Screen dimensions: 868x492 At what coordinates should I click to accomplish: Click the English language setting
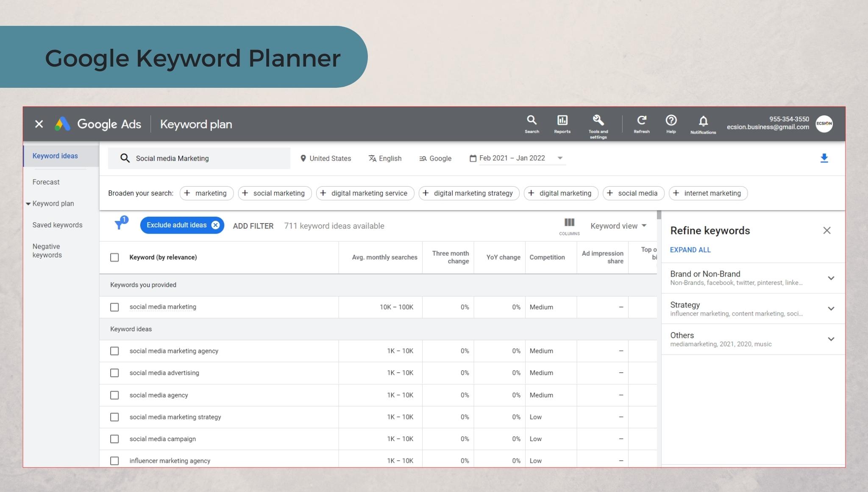[385, 158]
